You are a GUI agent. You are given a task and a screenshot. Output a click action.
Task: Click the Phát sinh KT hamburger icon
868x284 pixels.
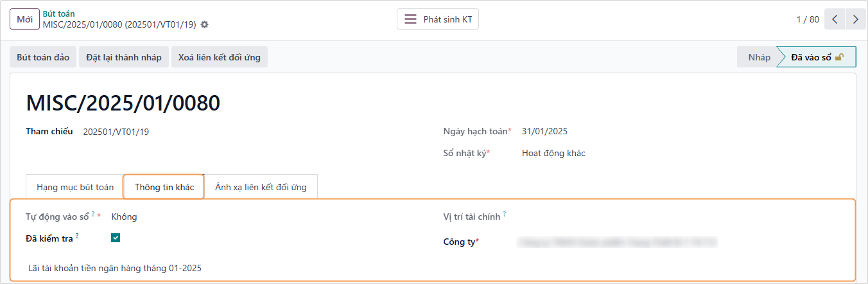pyautogui.click(x=410, y=19)
